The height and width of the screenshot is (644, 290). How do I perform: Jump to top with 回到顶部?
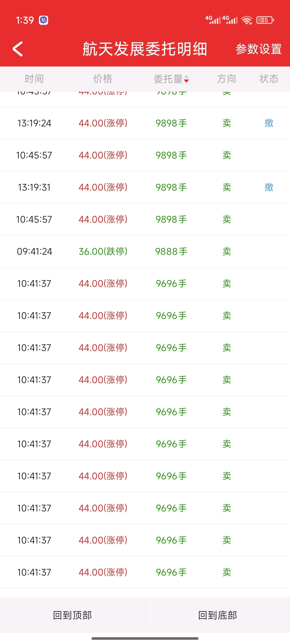point(72,615)
